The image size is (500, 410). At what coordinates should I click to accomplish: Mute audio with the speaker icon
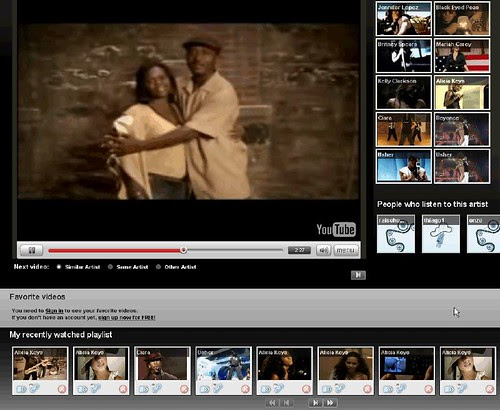pyautogui.click(x=323, y=250)
